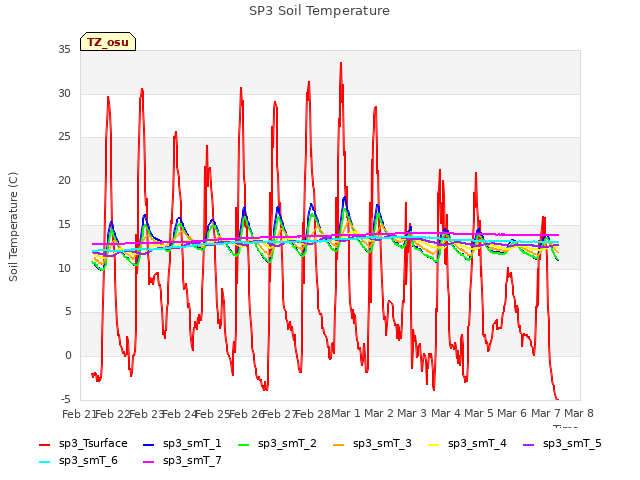Click the Mar 4 x-axis tick label

(x=445, y=413)
